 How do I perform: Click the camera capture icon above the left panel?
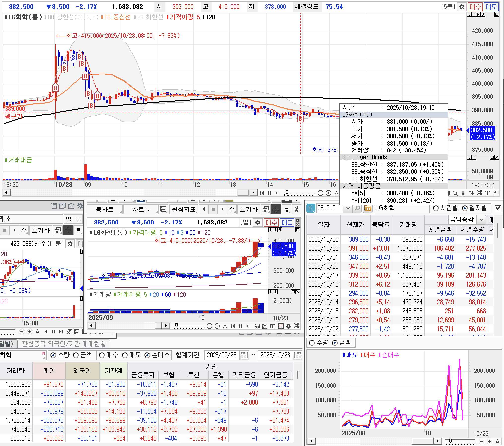[x=71, y=206]
